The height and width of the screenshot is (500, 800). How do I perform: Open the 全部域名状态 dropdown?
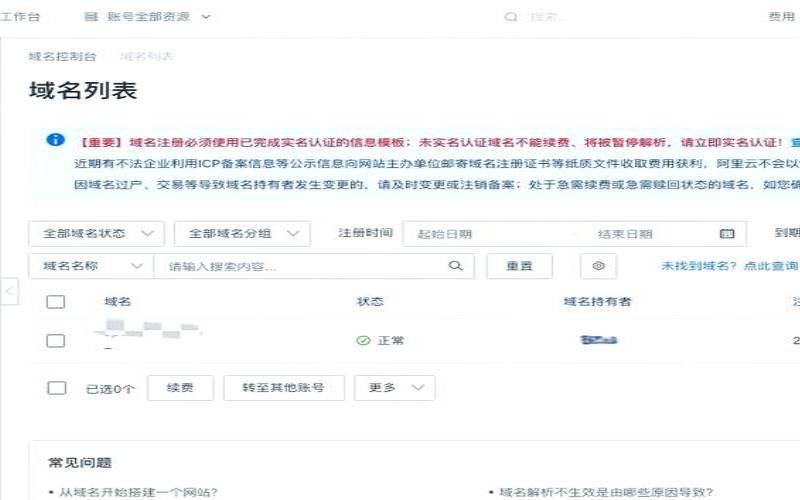click(x=96, y=234)
